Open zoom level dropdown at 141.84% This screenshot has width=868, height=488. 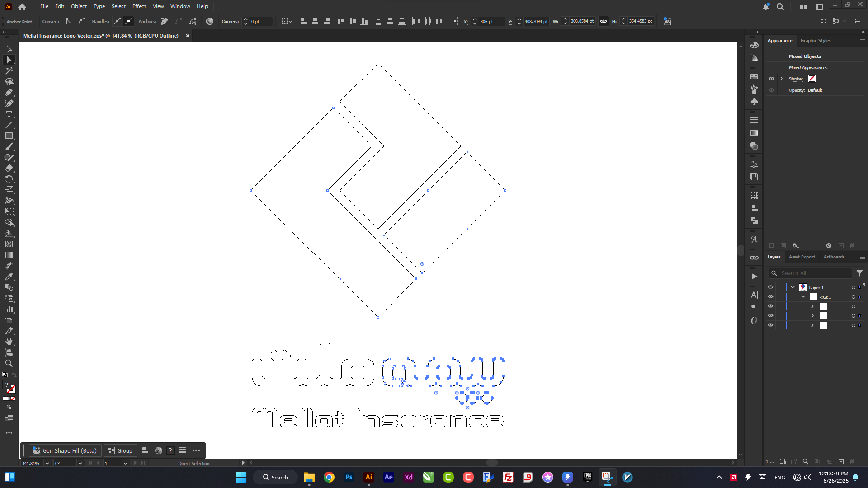pos(47,463)
